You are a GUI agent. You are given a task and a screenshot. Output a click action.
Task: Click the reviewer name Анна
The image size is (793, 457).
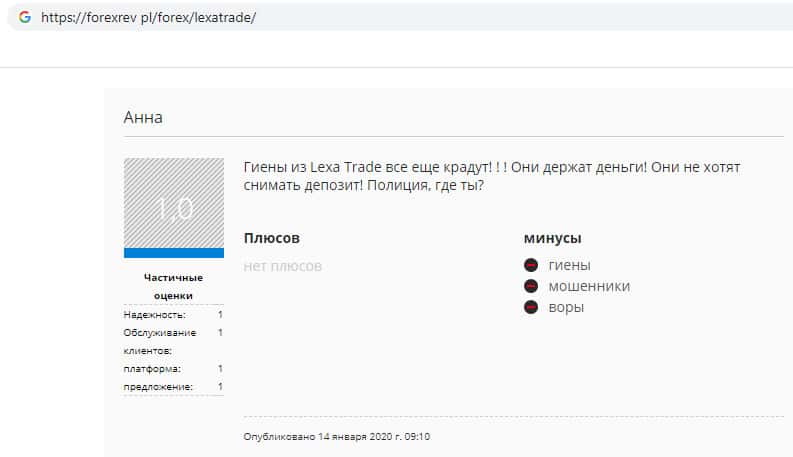(x=143, y=117)
